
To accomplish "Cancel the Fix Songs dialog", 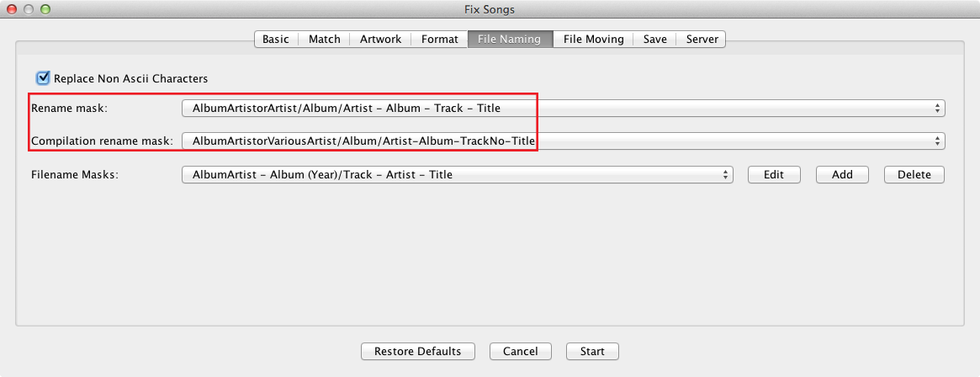I will coord(521,352).
